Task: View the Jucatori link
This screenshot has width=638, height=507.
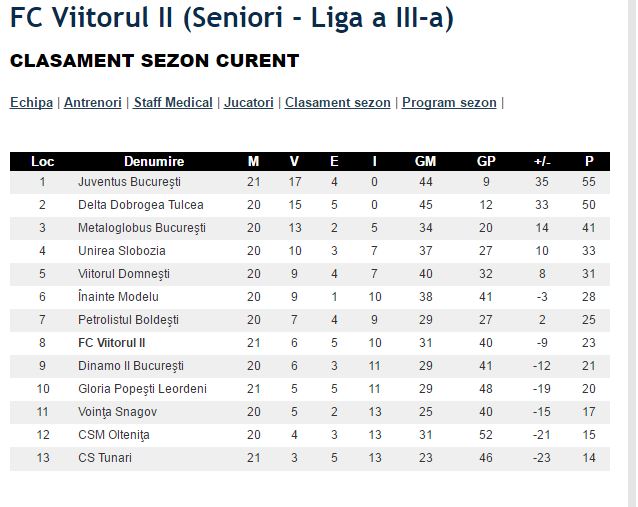Action: pyautogui.click(x=249, y=103)
